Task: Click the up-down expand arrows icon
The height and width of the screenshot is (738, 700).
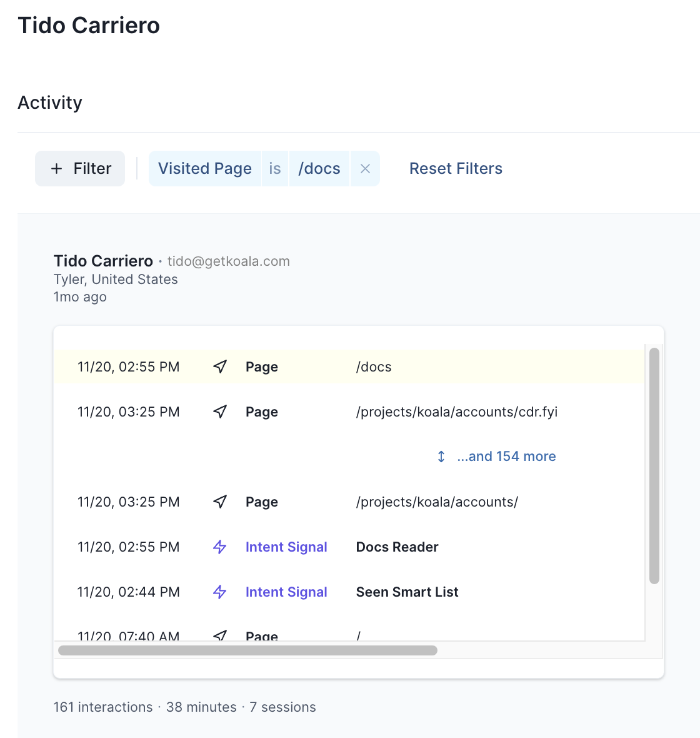Action: tap(441, 457)
